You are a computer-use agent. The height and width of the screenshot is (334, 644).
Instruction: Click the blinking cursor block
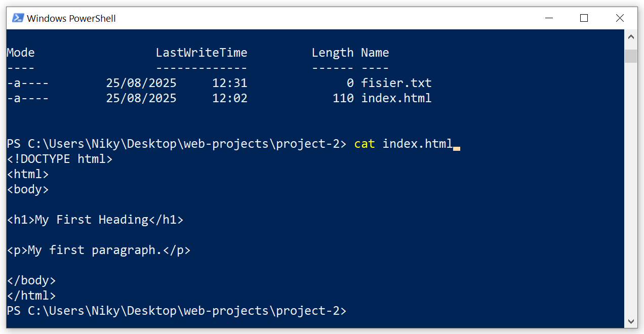(457, 147)
